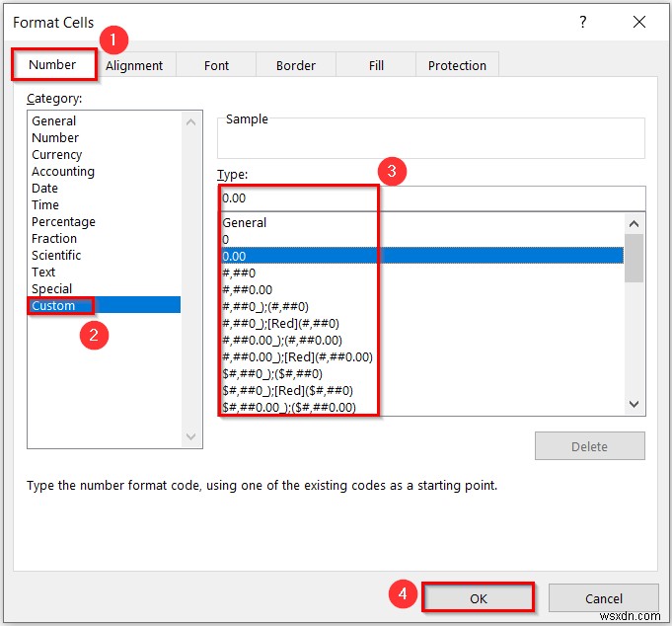Pick the Fraction category
This screenshot has height=626, width=672.
click(106, 238)
